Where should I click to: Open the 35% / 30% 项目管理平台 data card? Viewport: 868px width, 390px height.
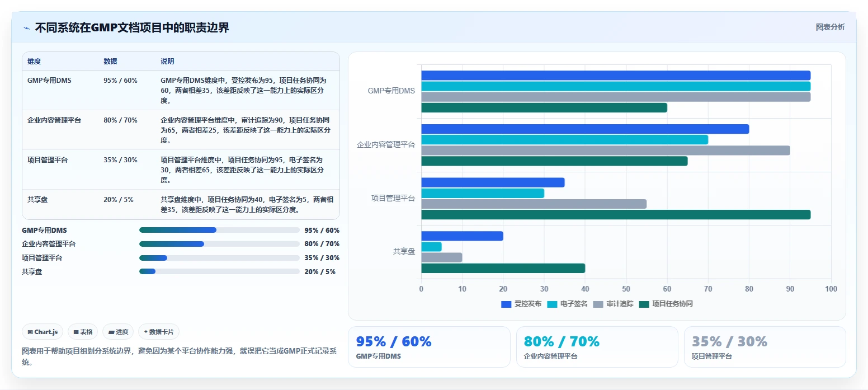pyautogui.click(x=765, y=347)
